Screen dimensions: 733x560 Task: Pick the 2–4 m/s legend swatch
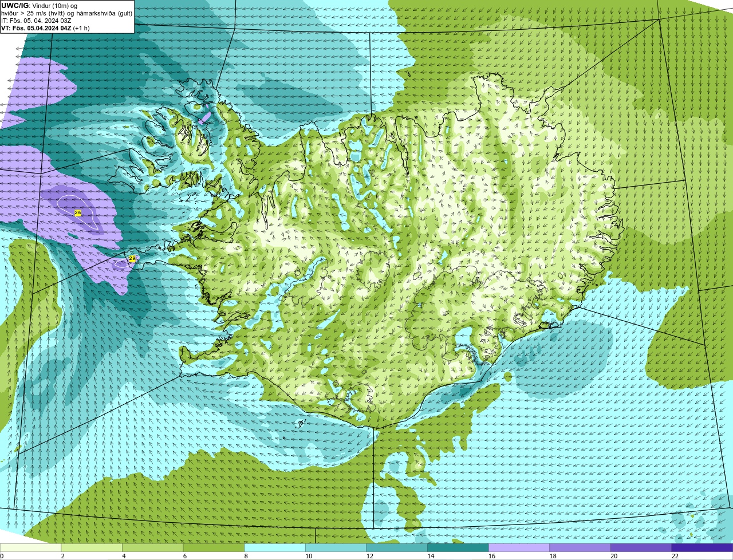pos(92,547)
